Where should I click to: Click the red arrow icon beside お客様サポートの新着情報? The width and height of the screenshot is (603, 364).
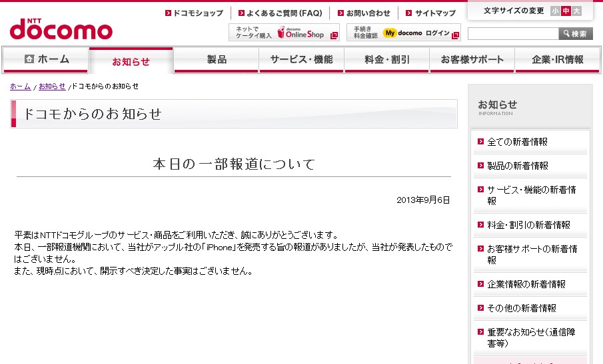[480, 248]
